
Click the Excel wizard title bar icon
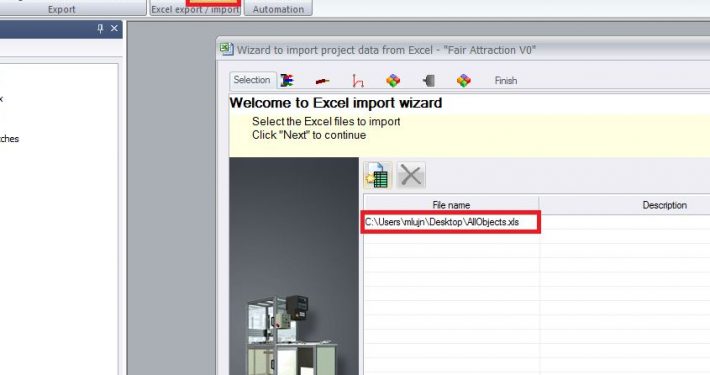pyautogui.click(x=227, y=49)
